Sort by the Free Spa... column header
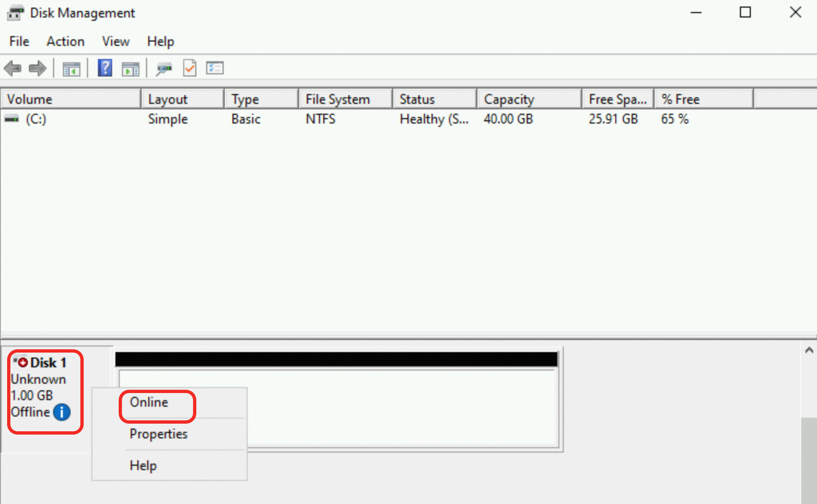817x504 pixels. (x=618, y=99)
